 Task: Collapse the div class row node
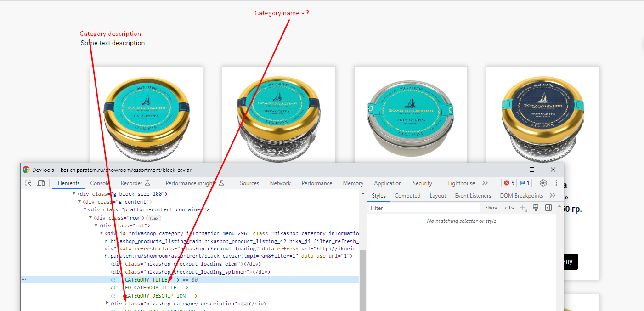coord(90,217)
